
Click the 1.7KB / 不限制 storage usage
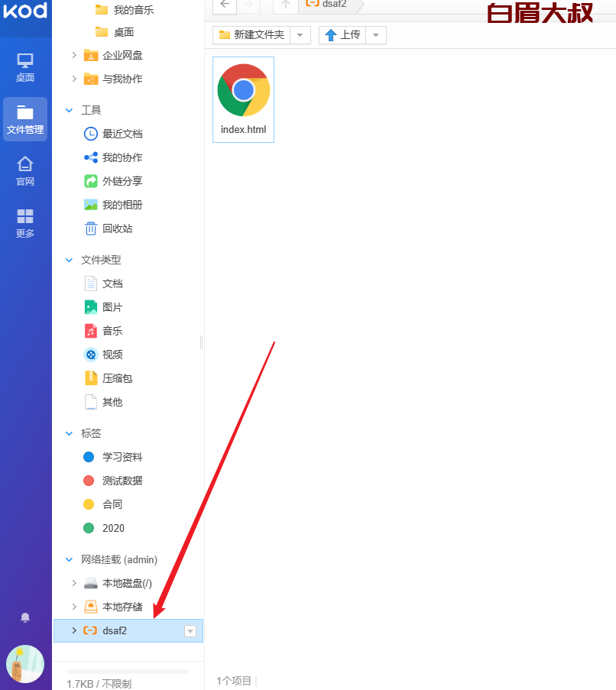click(x=99, y=684)
